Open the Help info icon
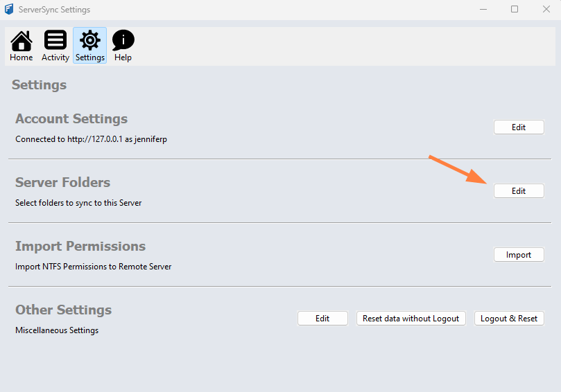Viewport: 561px width, 392px height. (x=123, y=46)
